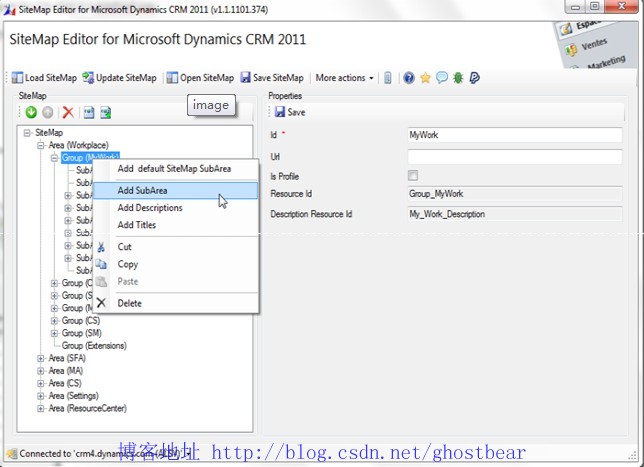Click the Id input field containing MyWork

click(515, 135)
